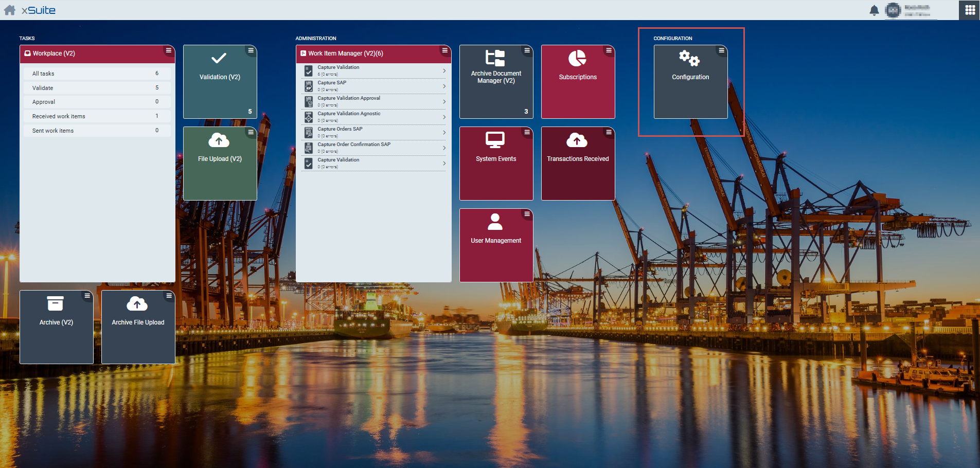Open the Workplace (V2) tile menu
Screen dimensions: 980x468
click(x=168, y=50)
